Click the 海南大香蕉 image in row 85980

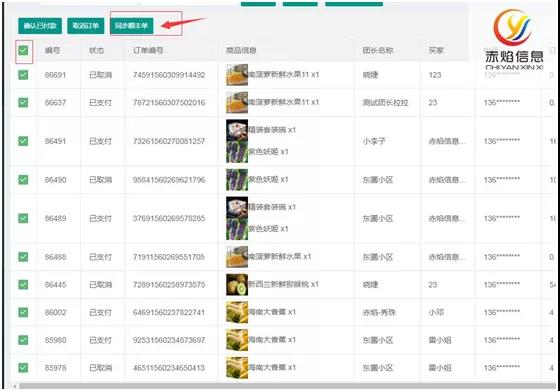(x=237, y=340)
